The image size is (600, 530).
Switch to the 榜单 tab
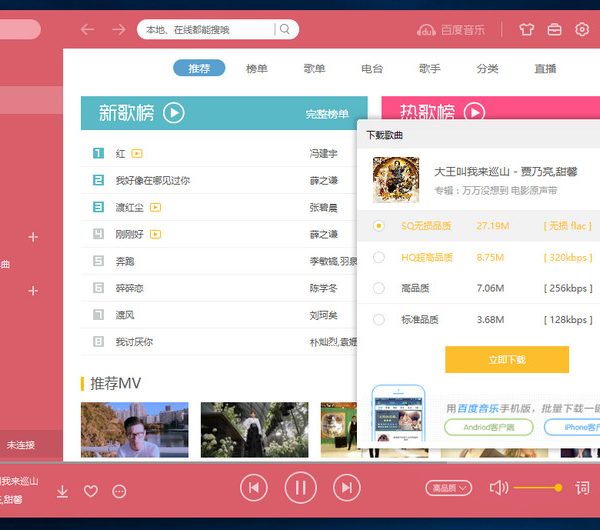point(257,68)
